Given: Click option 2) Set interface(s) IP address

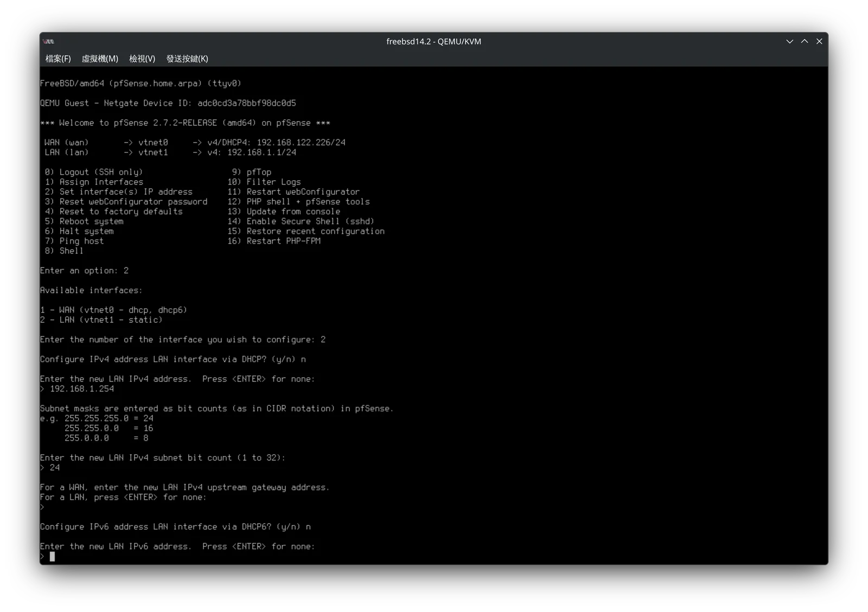Looking at the screenshot, I should tap(118, 192).
